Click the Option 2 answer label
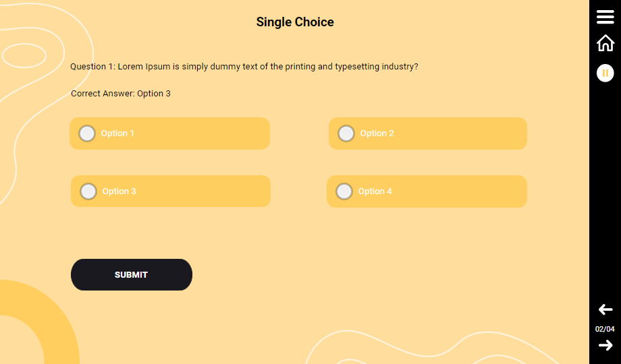621x364 pixels. [x=377, y=133]
